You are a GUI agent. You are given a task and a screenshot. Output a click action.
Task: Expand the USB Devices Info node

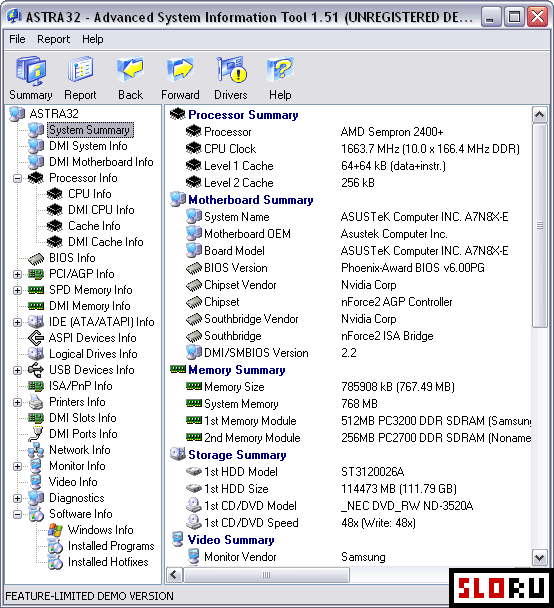pyautogui.click(x=17, y=370)
